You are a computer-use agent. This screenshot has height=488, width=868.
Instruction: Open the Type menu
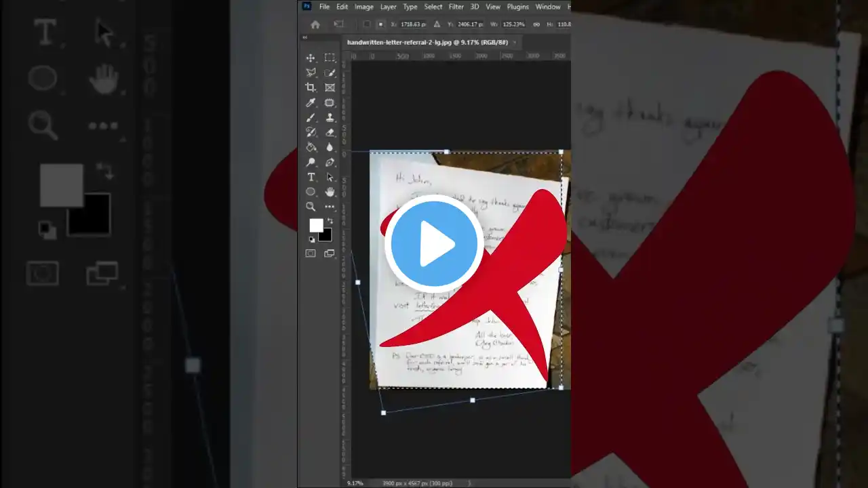(410, 7)
